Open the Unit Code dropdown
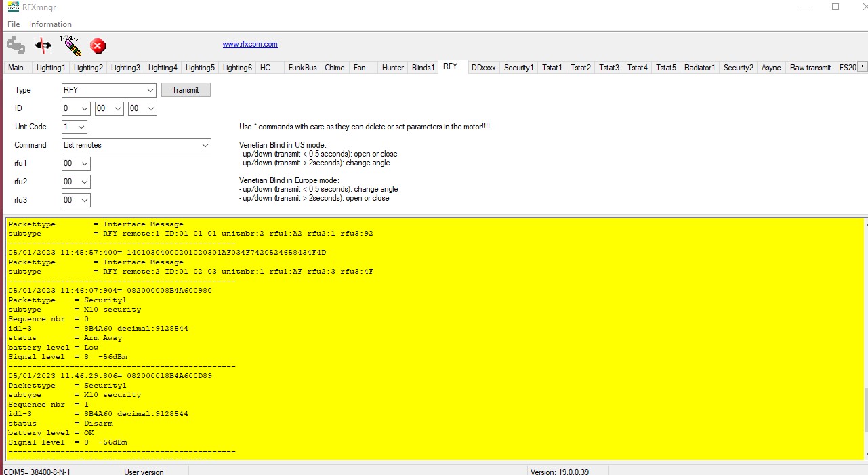868x475 pixels. coord(81,127)
